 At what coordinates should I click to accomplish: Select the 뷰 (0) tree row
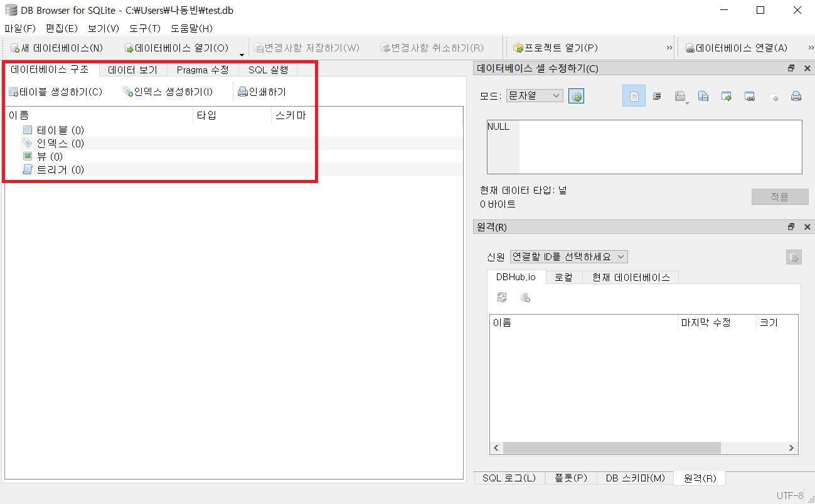click(233, 157)
